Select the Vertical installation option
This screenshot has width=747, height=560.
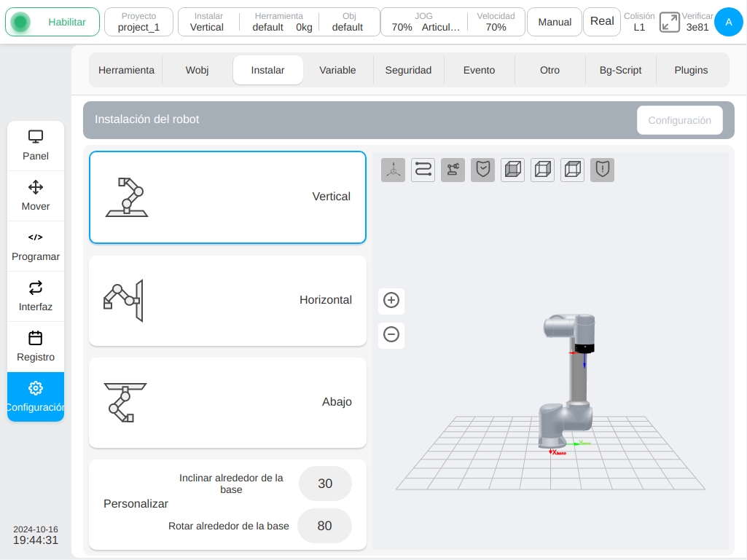pyautogui.click(x=227, y=197)
